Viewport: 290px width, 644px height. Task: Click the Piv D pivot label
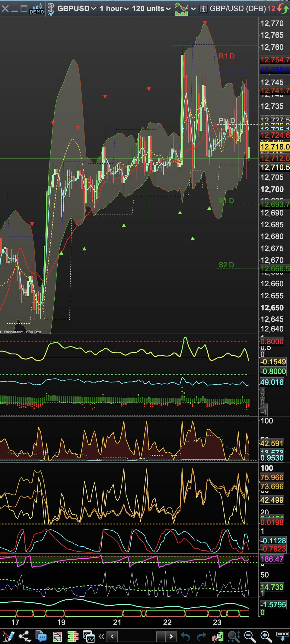point(227,121)
